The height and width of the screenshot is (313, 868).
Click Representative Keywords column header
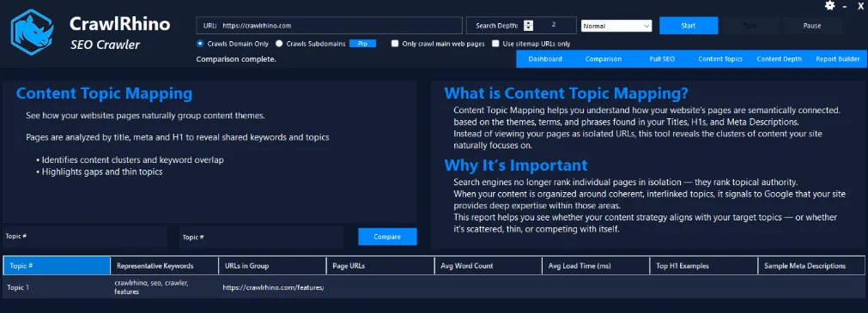click(164, 266)
